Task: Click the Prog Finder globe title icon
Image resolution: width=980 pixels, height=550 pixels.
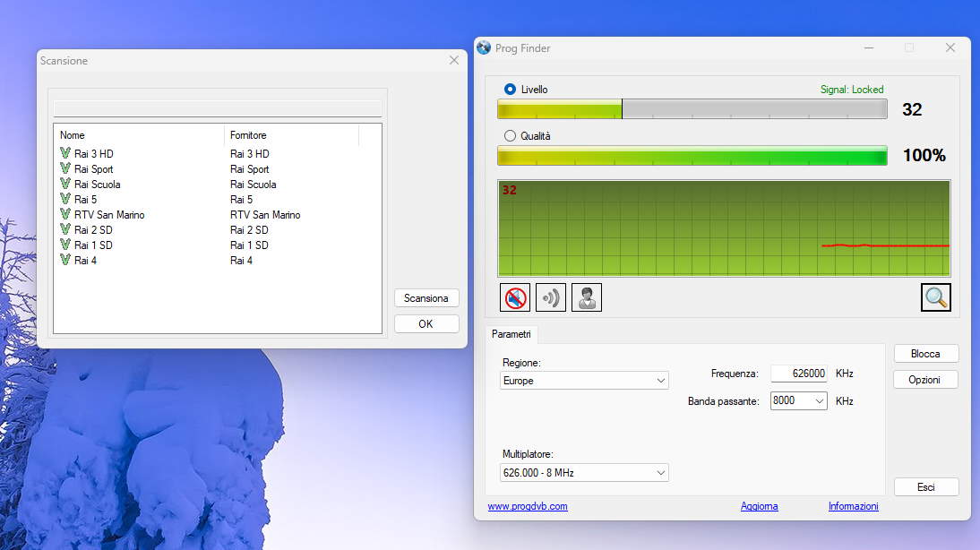Action: click(x=484, y=47)
